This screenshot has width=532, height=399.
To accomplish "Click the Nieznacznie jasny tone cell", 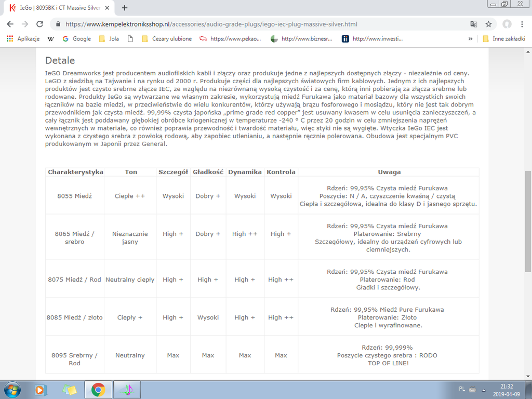I will click(130, 237).
